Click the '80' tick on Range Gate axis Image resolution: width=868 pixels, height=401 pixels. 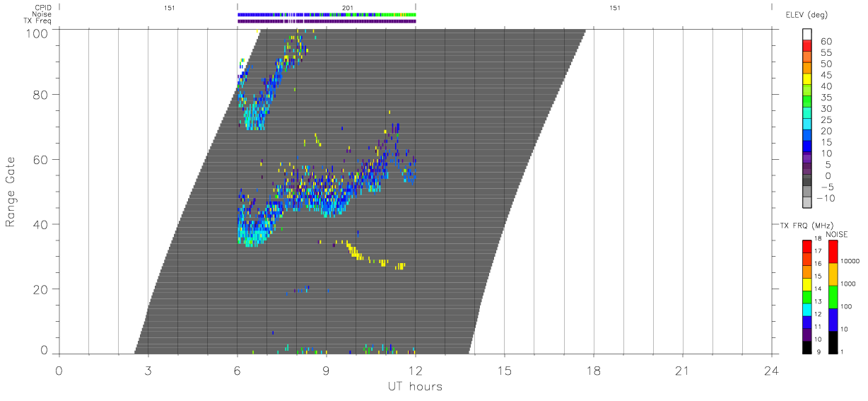41,94
